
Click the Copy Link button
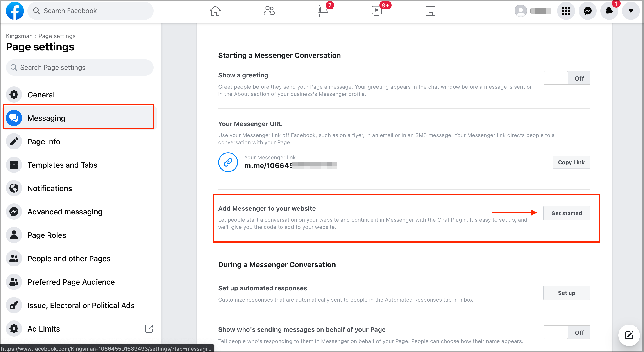point(571,162)
